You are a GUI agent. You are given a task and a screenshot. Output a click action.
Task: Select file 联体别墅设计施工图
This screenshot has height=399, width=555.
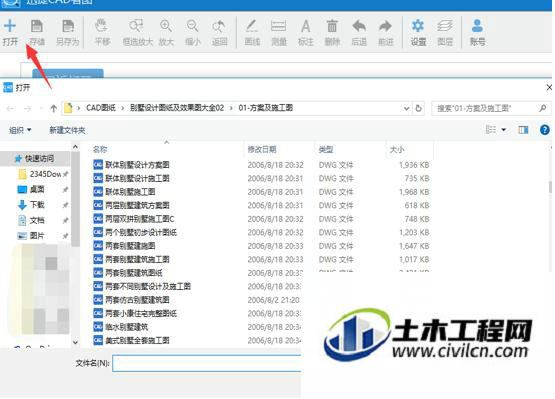click(x=137, y=178)
